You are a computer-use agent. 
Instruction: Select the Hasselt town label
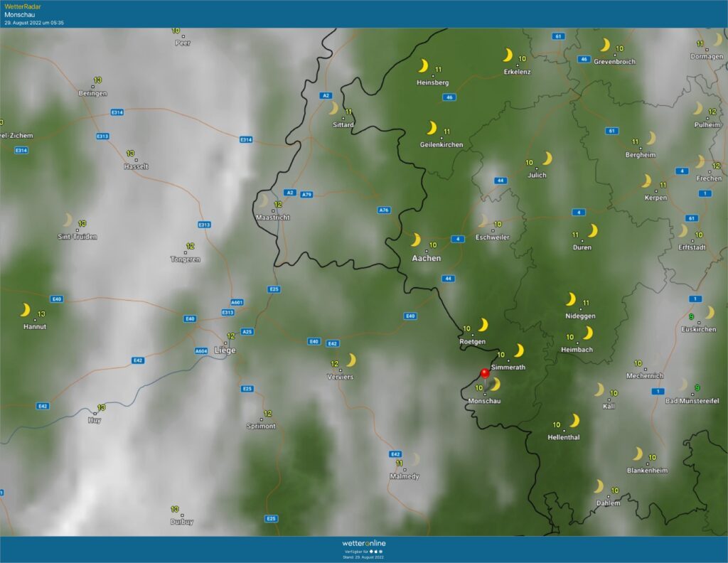(x=136, y=166)
